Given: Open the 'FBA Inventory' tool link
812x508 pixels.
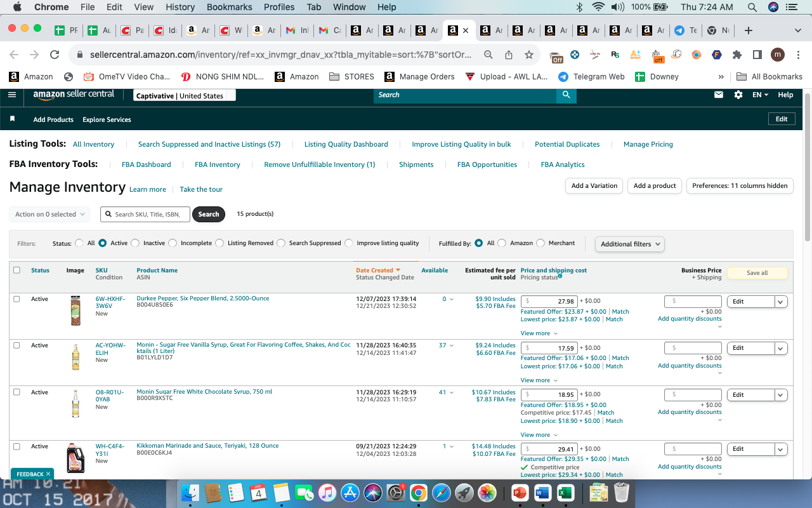Looking at the screenshot, I should click(x=218, y=164).
